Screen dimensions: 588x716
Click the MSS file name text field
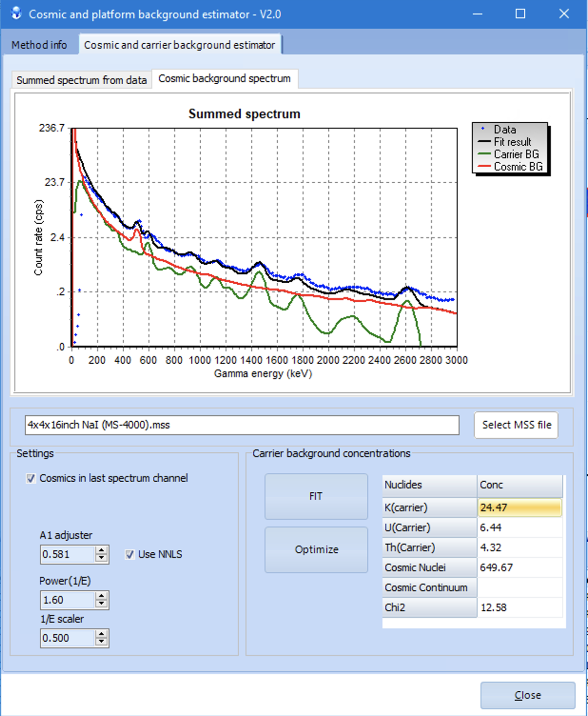[x=242, y=425]
